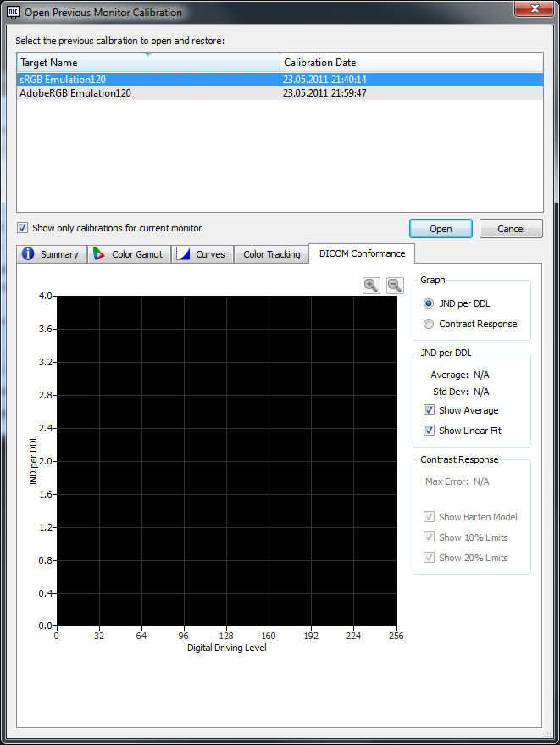
Task: Close the Open Previous Monitor Calibration dialog
Action: pos(533,9)
